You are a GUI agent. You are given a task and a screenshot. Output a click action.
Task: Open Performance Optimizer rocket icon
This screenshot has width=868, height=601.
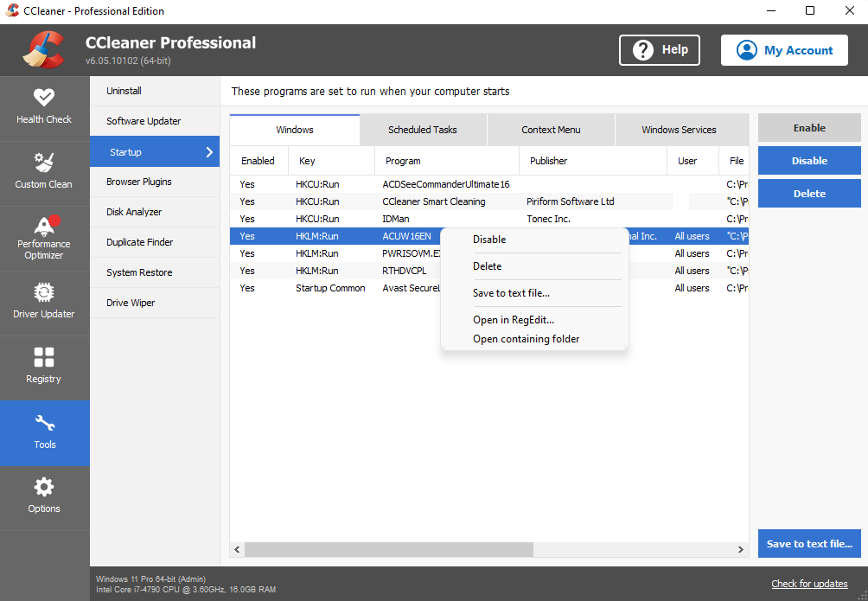(46, 225)
